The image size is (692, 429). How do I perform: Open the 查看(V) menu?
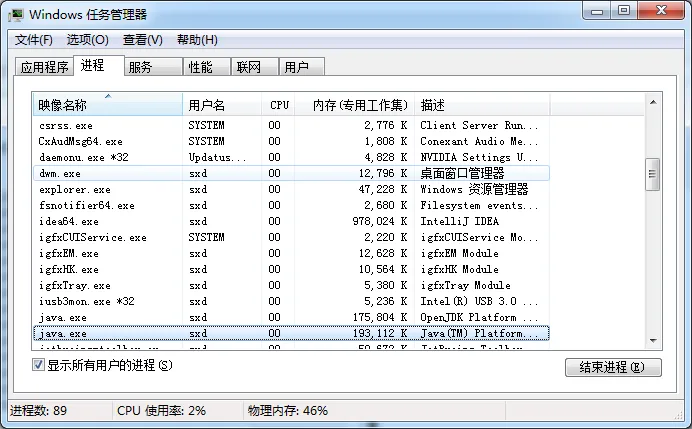click(142, 40)
